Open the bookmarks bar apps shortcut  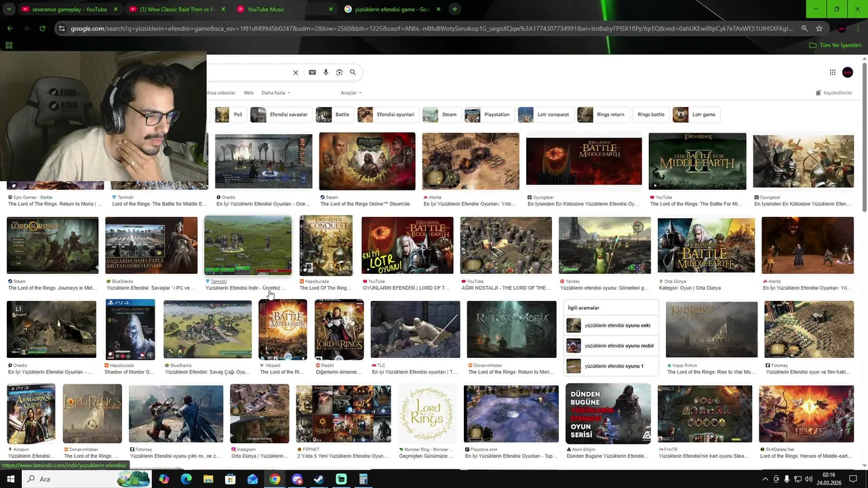coord(9,45)
